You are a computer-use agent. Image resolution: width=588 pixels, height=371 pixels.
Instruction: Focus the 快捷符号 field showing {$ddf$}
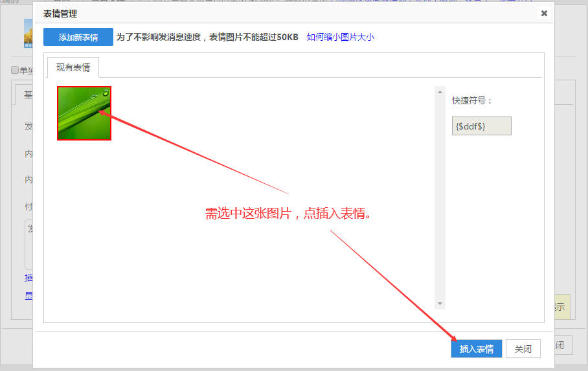point(481,126)
